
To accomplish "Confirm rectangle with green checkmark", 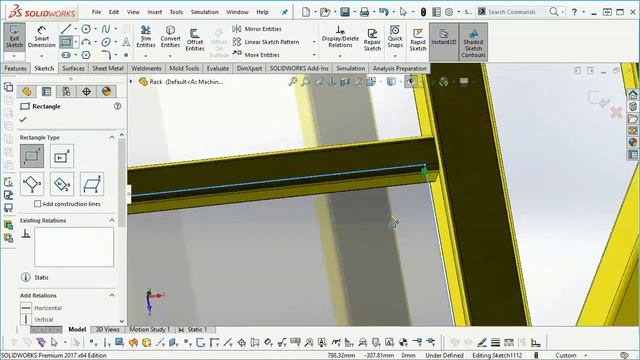I will [23, 120].
